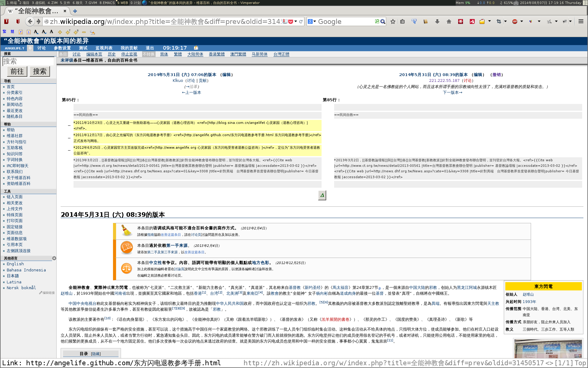Viewport: 588px width, 368px height.
Task: Convert page using the 简 Simplified Chinese icon
Action: pos(12,32)
